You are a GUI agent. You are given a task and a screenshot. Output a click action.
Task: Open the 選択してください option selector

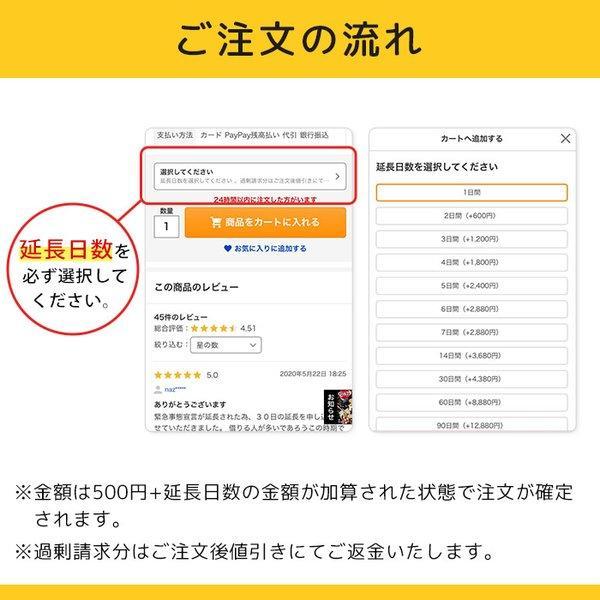click(x=250, y=176)
